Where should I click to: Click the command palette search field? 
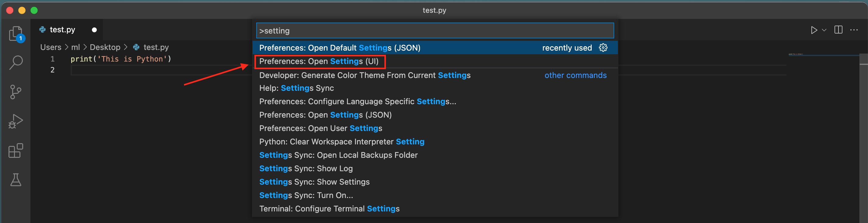tap(435, 31)
